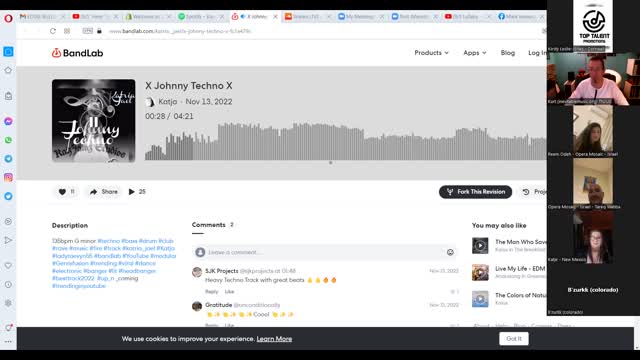
Task: Open Bookmarks heart icon in Opera sidebar
Action: [x=8, y=266]
